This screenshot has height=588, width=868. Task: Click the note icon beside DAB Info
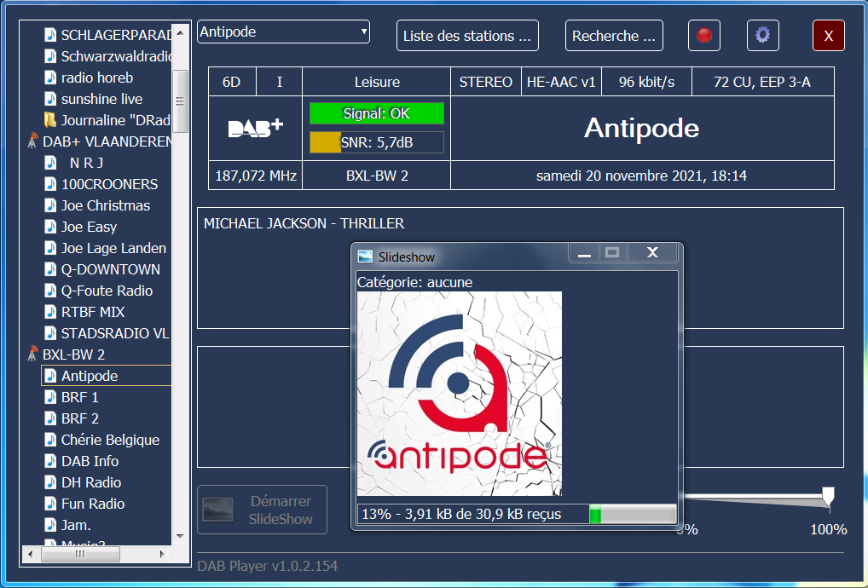tap(50, 461)
